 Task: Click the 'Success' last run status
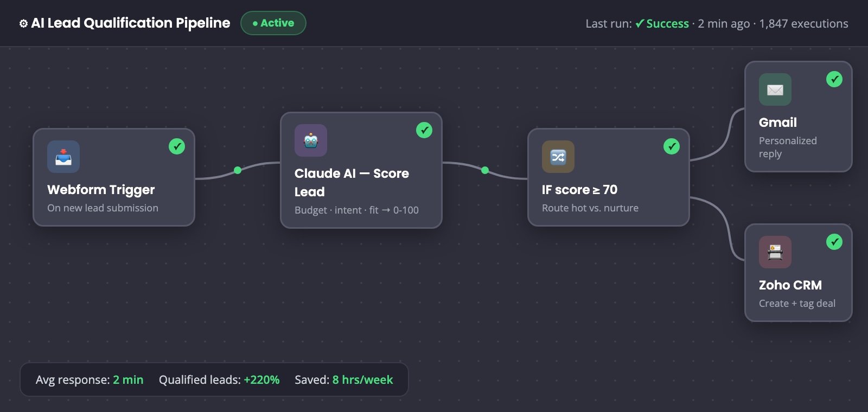click(x=662, y=24)
